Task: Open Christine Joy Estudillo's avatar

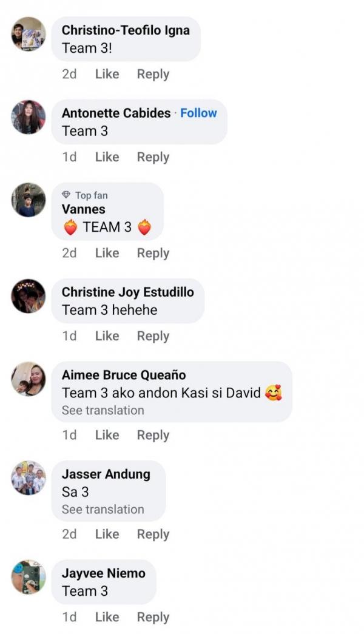Action: click(29, 296)
